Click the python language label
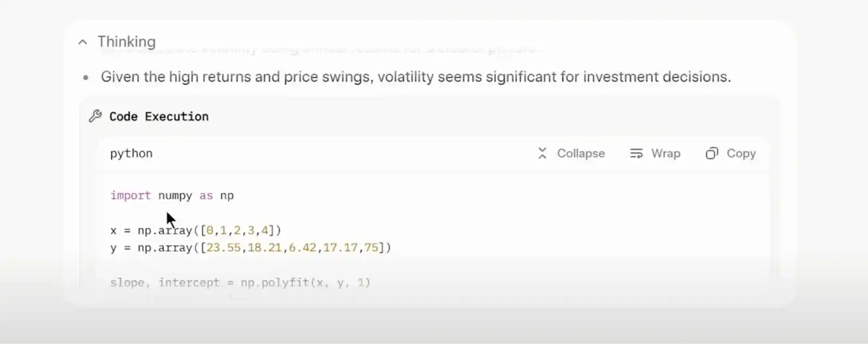Screen dimensions: 868x344 pos(131,154)
